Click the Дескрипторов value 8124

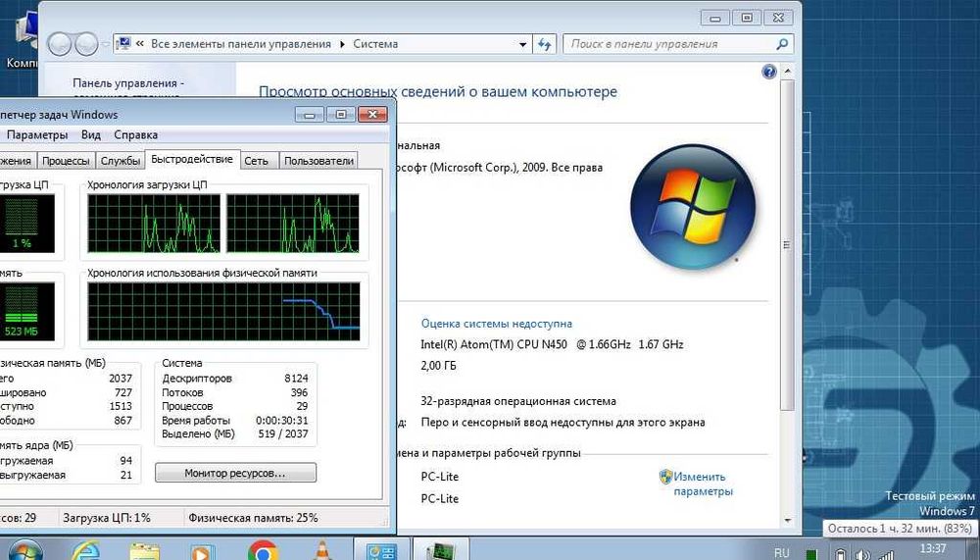click(296, 379)
